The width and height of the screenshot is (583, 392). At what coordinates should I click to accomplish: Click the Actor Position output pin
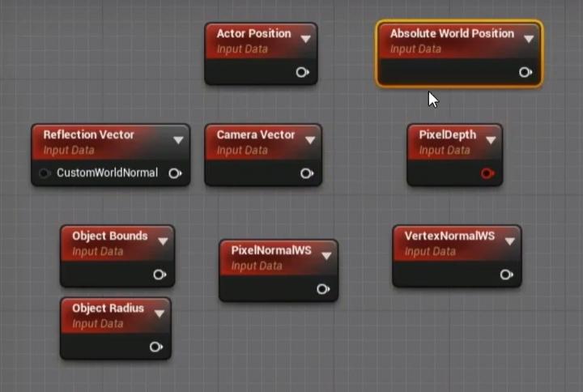302,72
